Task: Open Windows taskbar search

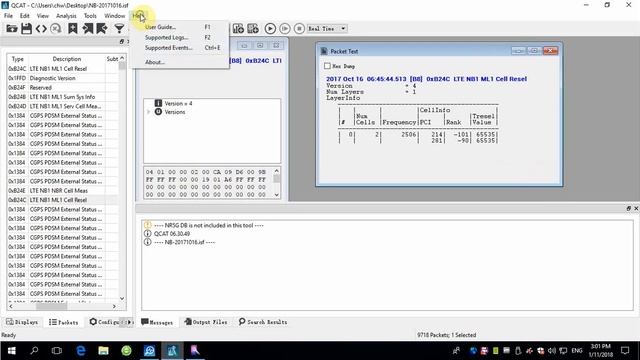Action: coord(34,351)
